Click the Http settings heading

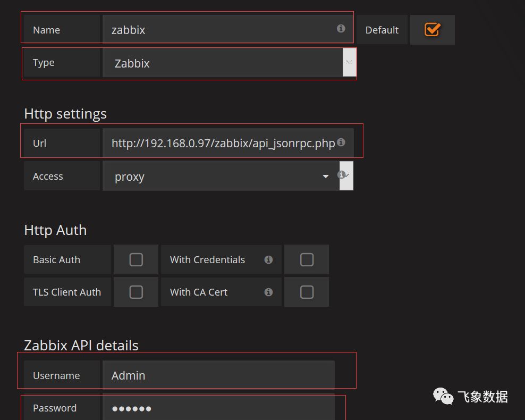coord(65,114)
